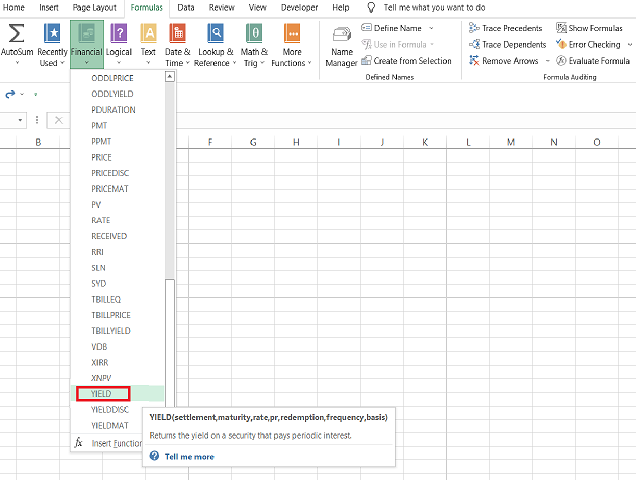
Task: Expand the Define Name dropdown arrow
Action: 431,29
